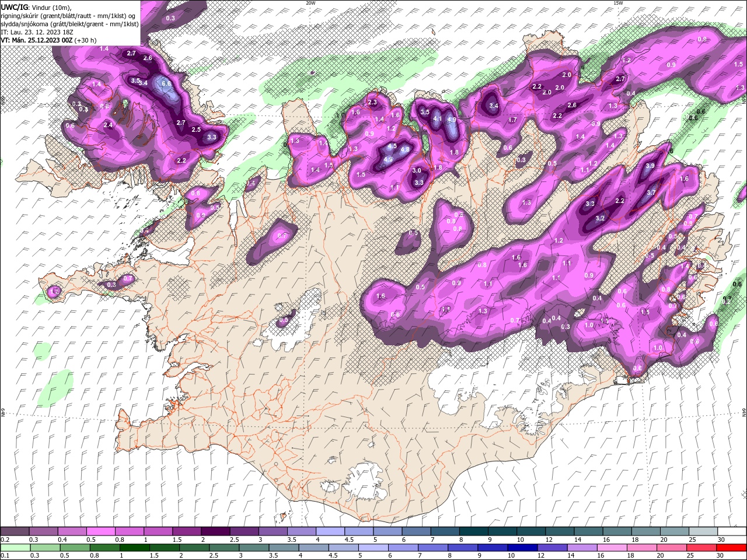The width and height of the screenshot is (747, 560).
Task: Click the 3.2 value label on the map
Action: pyautogui.click(x=600, y=218)
